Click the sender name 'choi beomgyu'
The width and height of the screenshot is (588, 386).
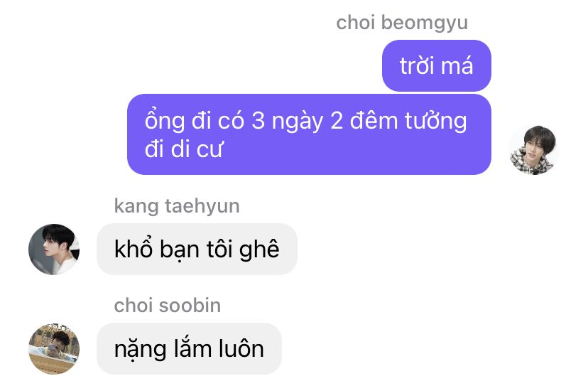click(402, 23)
